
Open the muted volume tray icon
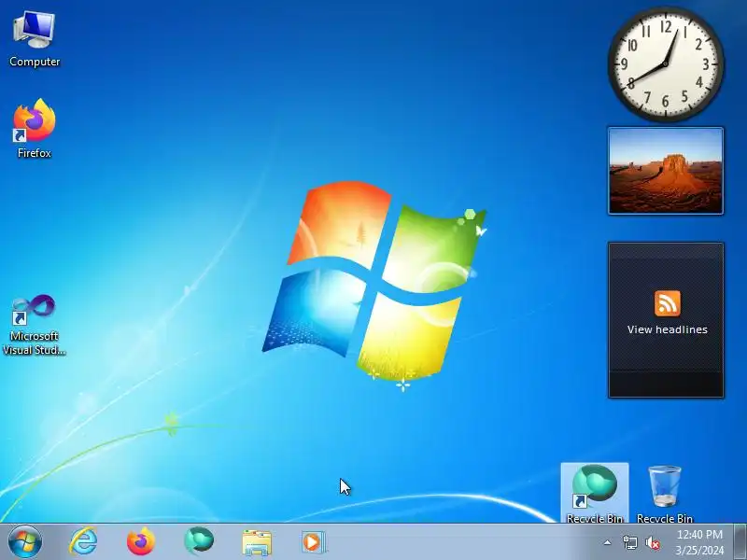click(x=652, y=542)
